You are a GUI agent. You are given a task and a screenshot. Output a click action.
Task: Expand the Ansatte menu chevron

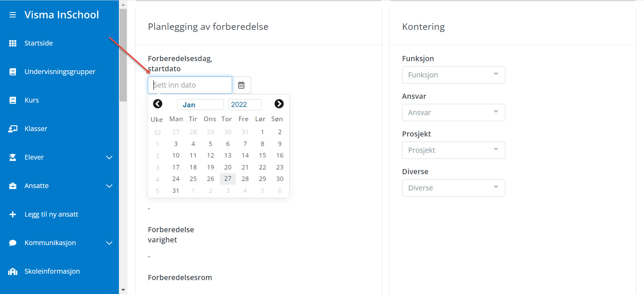pyautogui.click(x=109, y=186)
